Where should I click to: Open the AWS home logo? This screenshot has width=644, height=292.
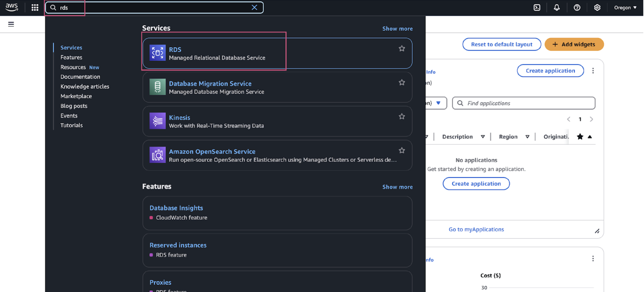11,7
